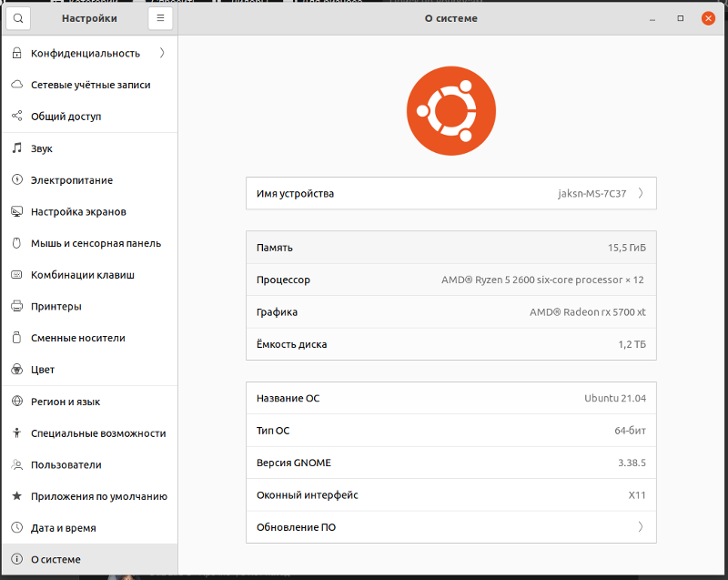Viewport: 728px width, 580px height.
Task: Click the users icon beside Пользователи
Action: tap(16, 464)
